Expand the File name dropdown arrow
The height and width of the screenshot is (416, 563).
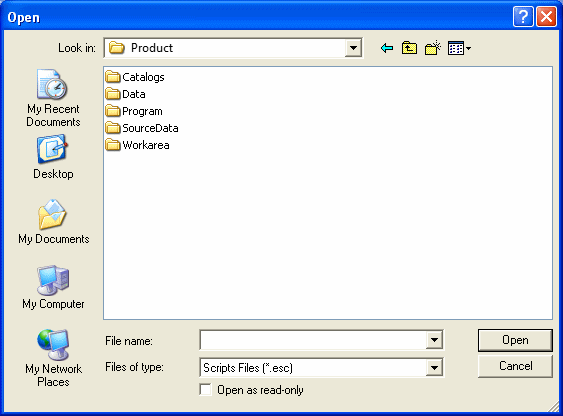pos(434,340)
